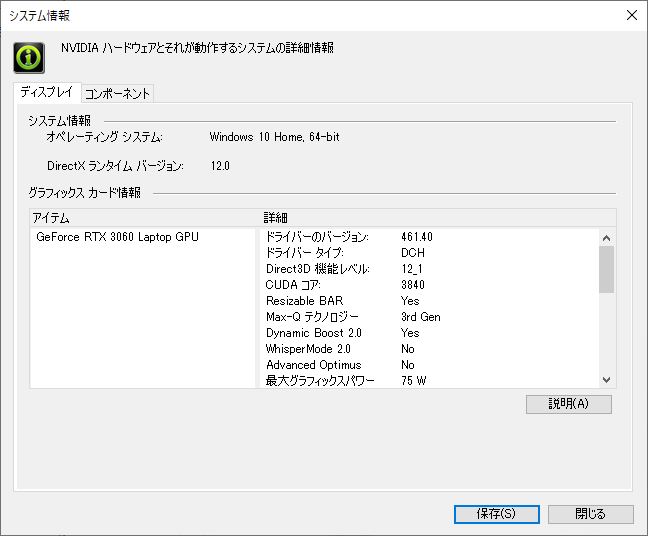Click the green NVIDIA info icon
This screenshot has height=536, width=648.
pos(29,57)
